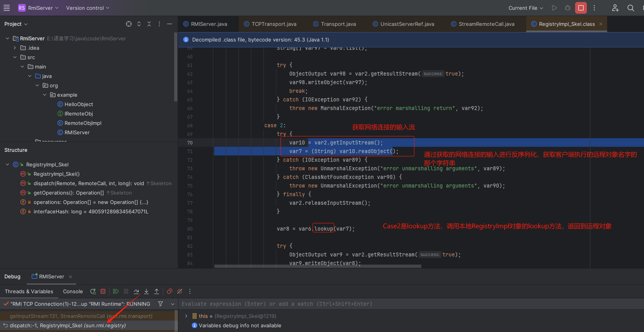Toggle Mute Breakpoints in debug toolbar
This screenshot has width=644, height=332.
tap(180, 291)
